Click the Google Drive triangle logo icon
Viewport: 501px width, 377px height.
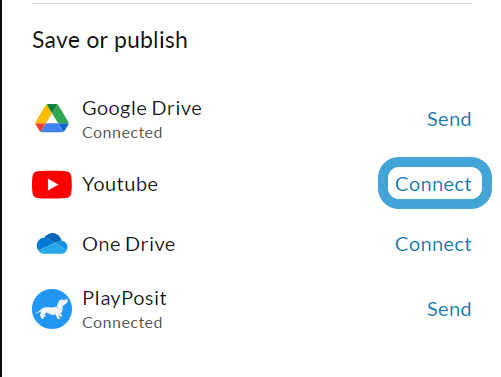click(52, 118)
